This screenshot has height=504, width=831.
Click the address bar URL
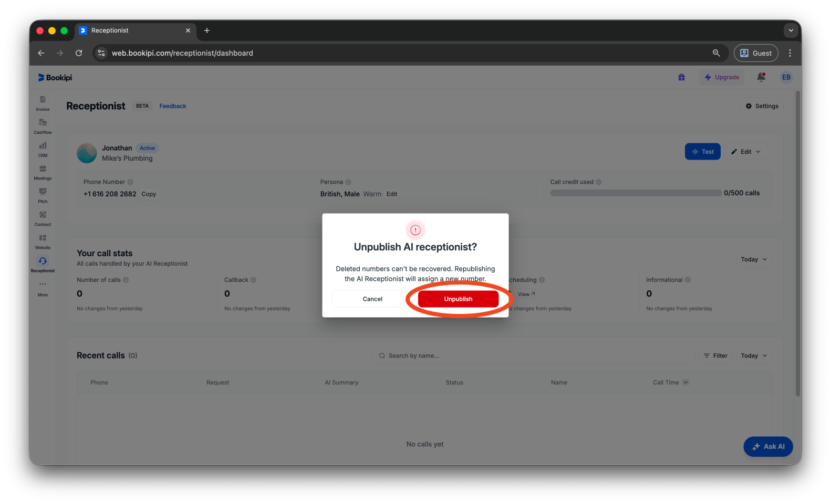click(x=182, y=53)
